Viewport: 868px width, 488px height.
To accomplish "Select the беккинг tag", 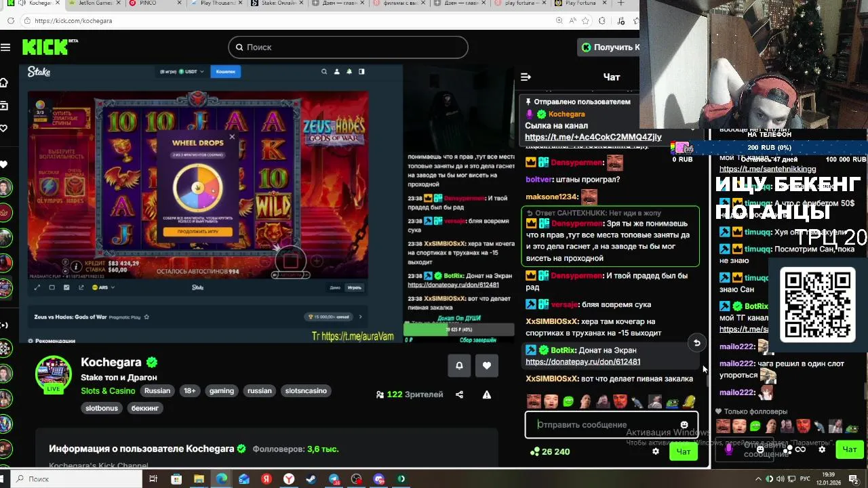I will pyautogui.click(x=144, y=408).
